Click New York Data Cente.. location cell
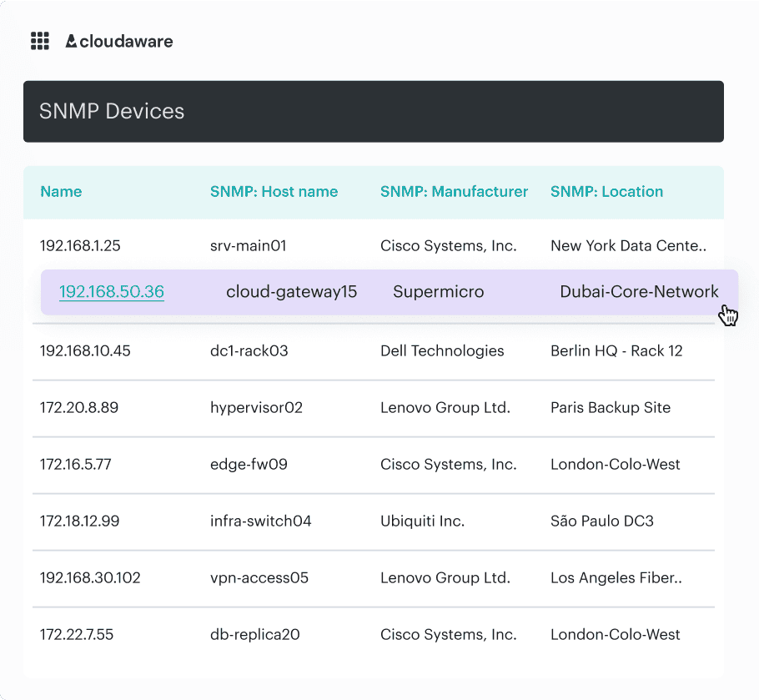Viewport: 759px width, 700px height. (628, 245)
